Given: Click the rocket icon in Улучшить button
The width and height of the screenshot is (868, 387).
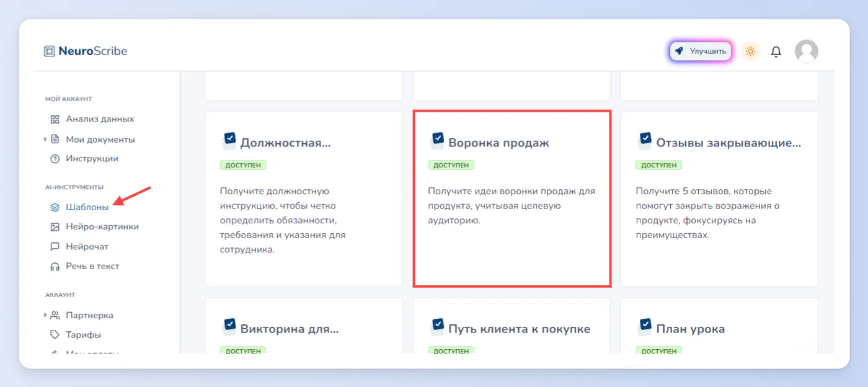Looking at the screenshot, I should pyautogui.click(x=680, y=51).
